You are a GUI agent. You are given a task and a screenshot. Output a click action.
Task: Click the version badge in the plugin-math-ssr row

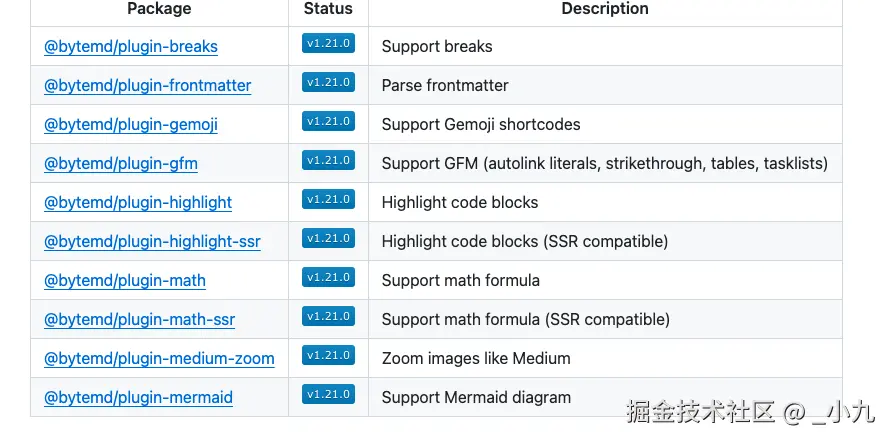click(328, 317)
